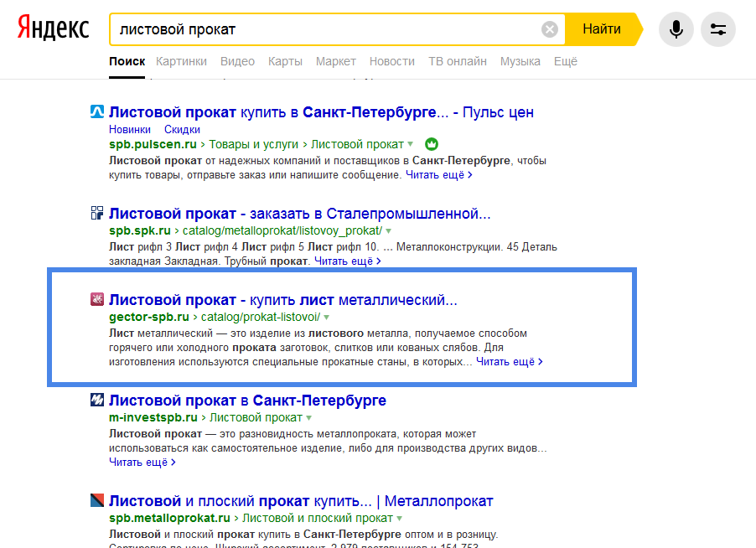Expand the arrow after pulscen Листовой прокат
Screen dimensions: 756x548
click(x=411, y=144)
